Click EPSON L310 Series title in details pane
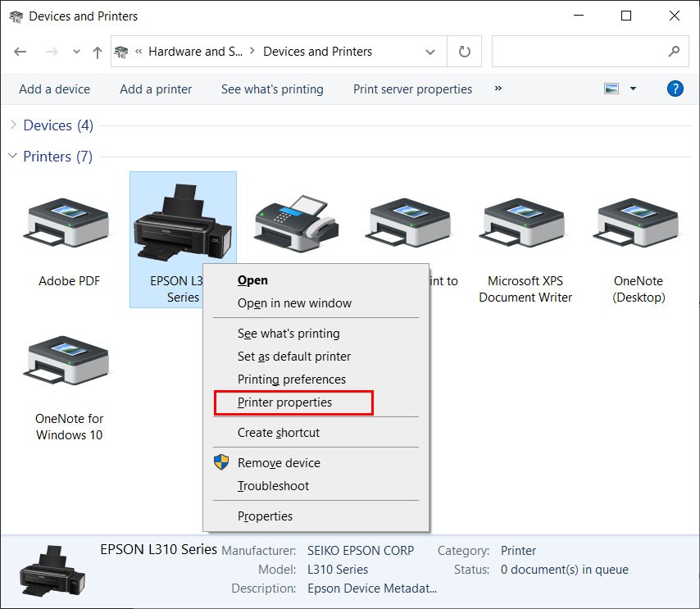 [x=158, y=549]
